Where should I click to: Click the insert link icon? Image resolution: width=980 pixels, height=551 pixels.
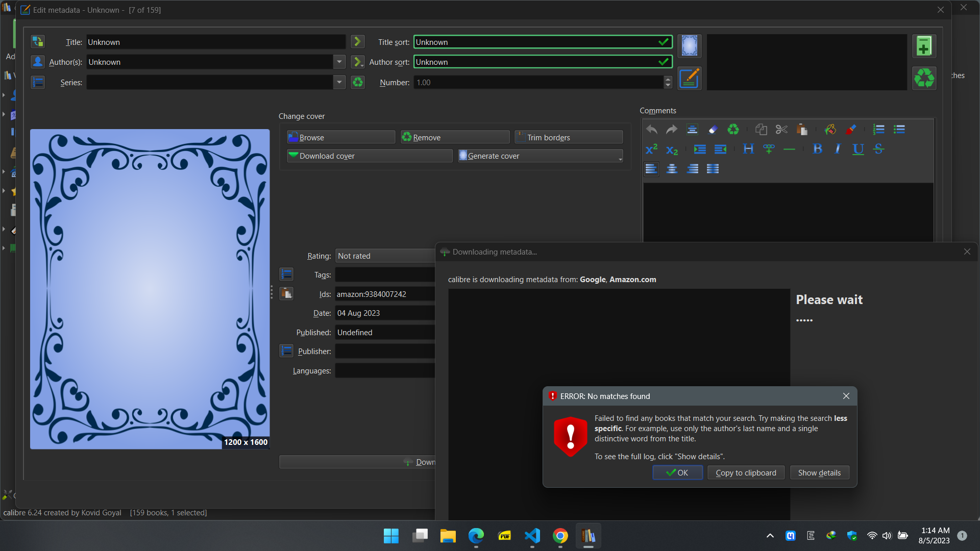coord(769,149)
